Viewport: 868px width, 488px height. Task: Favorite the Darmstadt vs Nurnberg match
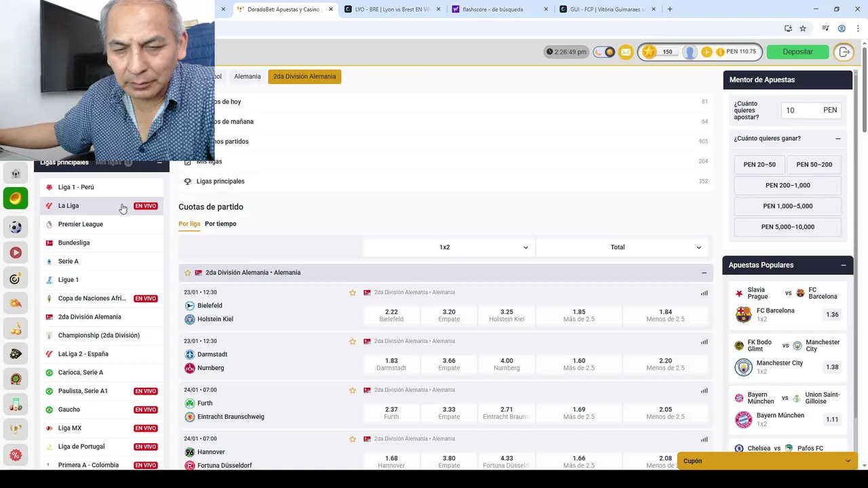click(x=353, y=342)
